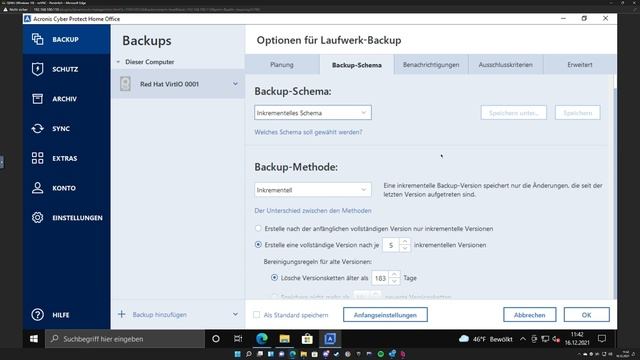Decrease the incremental versions count below 5
The image size is (640, 360).
[404, 249]
